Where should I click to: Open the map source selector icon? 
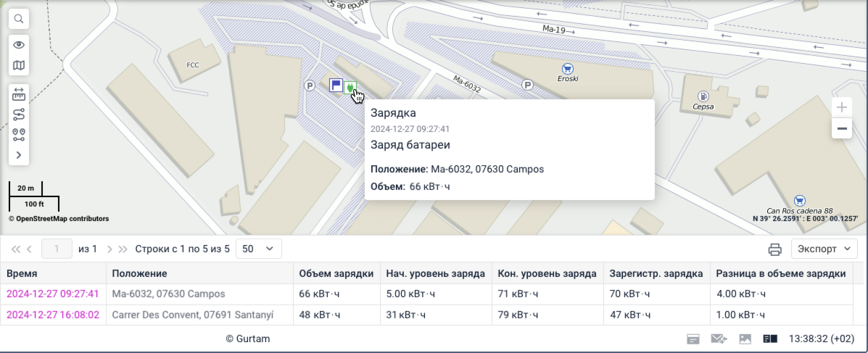point(19,65)
